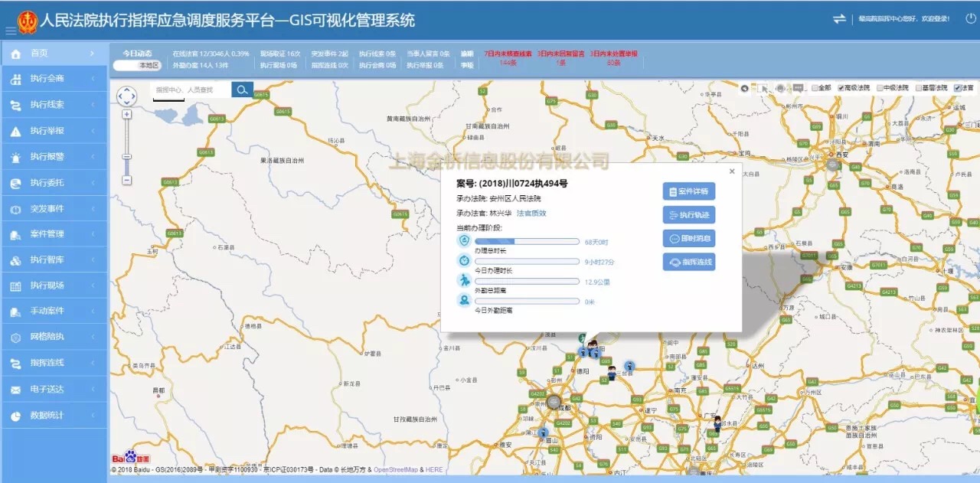Click the map pan compass control

point(126,96)
